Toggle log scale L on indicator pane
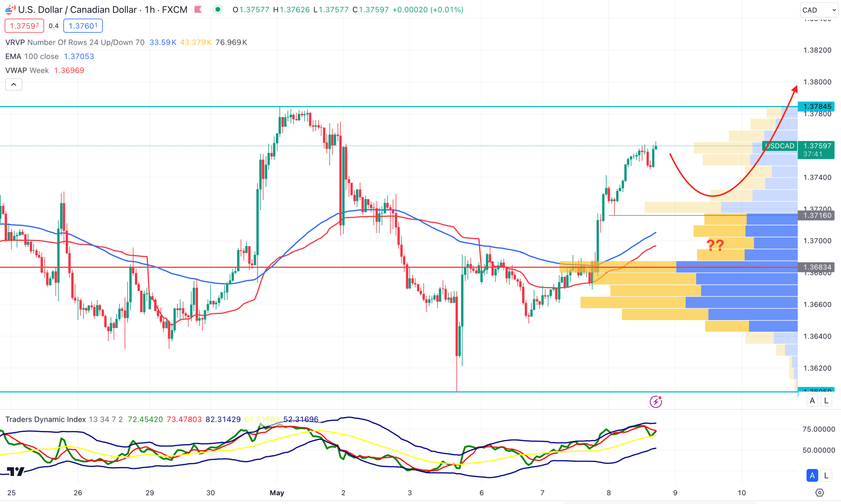This screenshot has width=841, height=504. [x=826, y=476]
